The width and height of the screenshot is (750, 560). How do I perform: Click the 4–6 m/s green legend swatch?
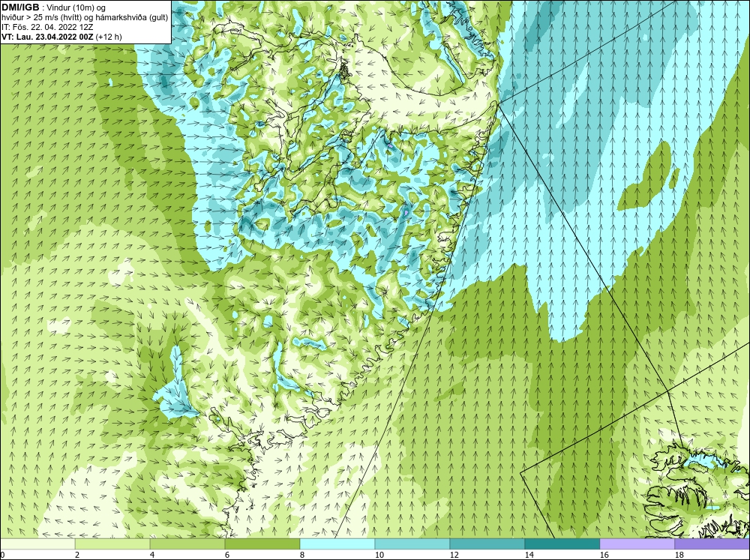click(x=187, y=544)
